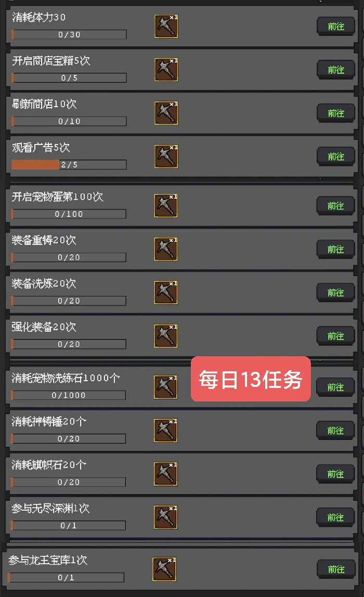
Task: Go to the 刷新商店10次 task via 前往
Action: 336,113
